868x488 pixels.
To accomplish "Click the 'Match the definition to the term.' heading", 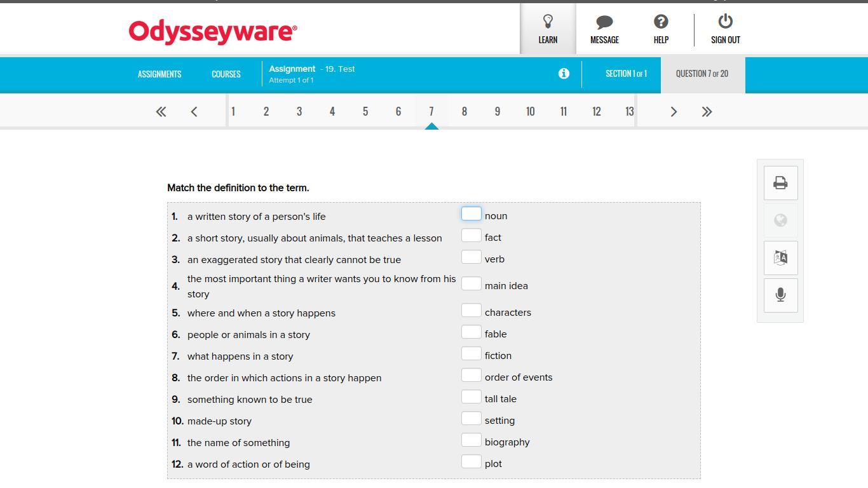I will point(238,188).
